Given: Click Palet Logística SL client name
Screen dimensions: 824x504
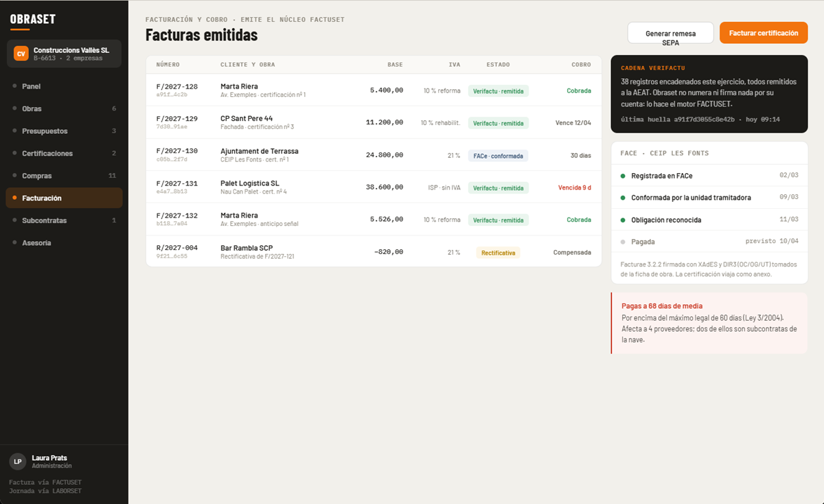Looking at the screenshot, I should 250,183.
